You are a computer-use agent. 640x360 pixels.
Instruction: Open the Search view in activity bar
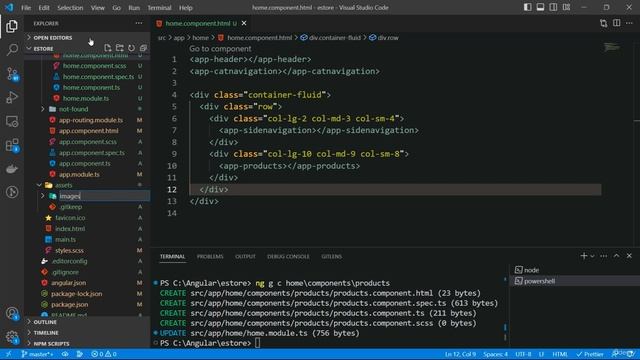coord(12,50)
